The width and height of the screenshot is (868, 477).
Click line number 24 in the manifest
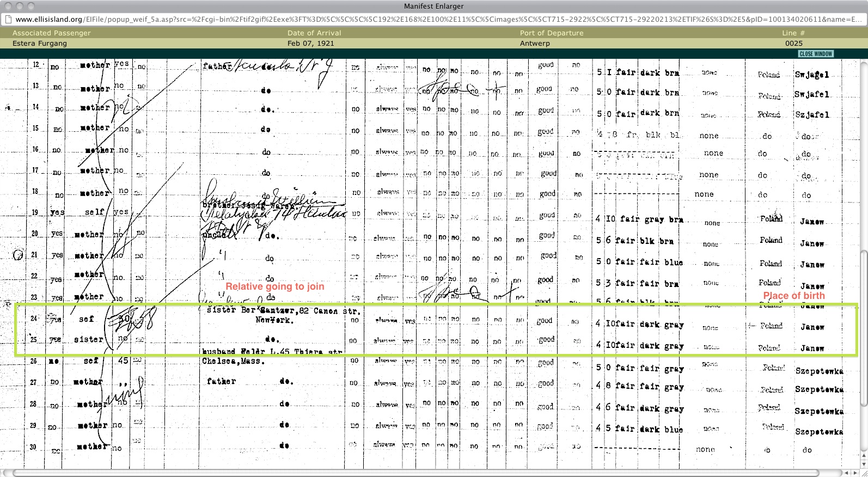34,318
